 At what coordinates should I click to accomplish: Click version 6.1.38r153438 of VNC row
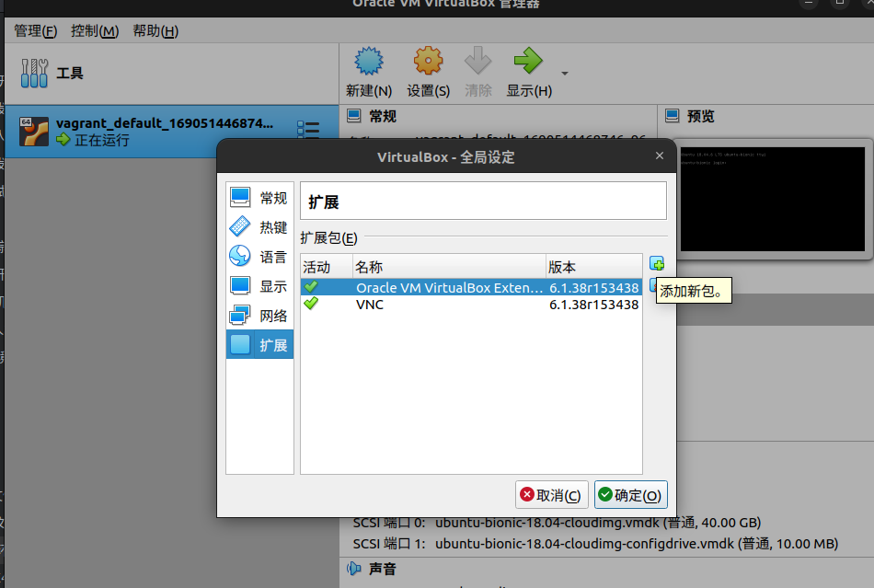click(x=593, y=305)
